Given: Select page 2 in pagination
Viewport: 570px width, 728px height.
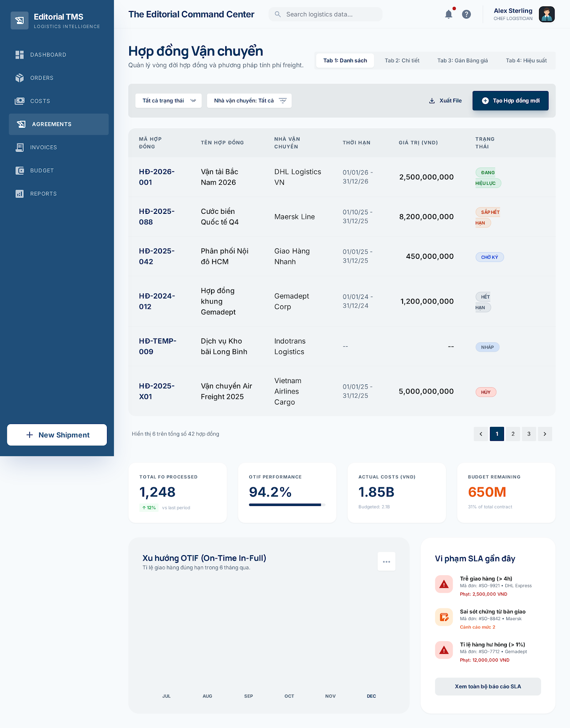Looking at the screenshot, I should tap(513, 434).
